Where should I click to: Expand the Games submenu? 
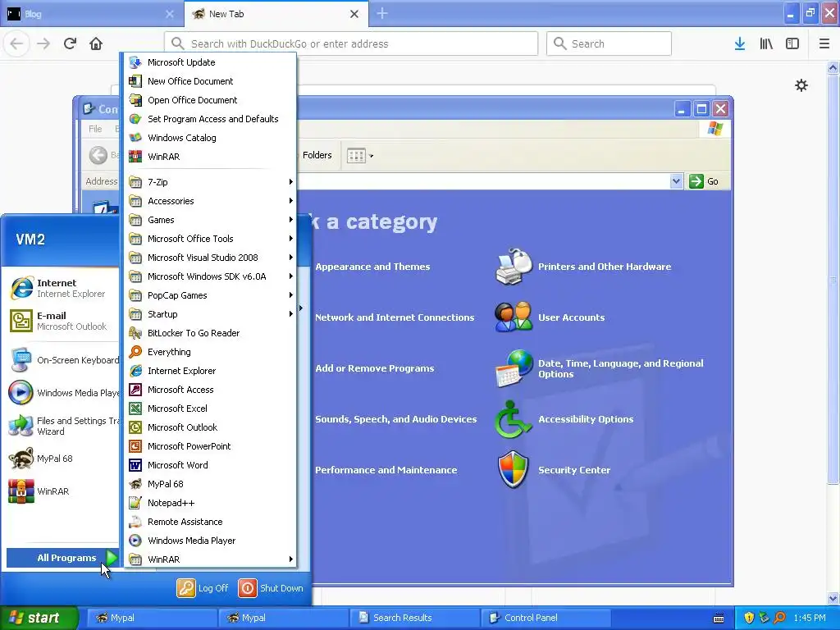(210, 220)
